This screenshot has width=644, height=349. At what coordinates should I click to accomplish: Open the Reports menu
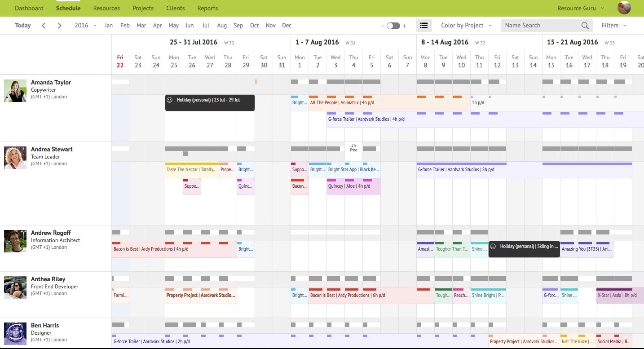click(207, 8)
